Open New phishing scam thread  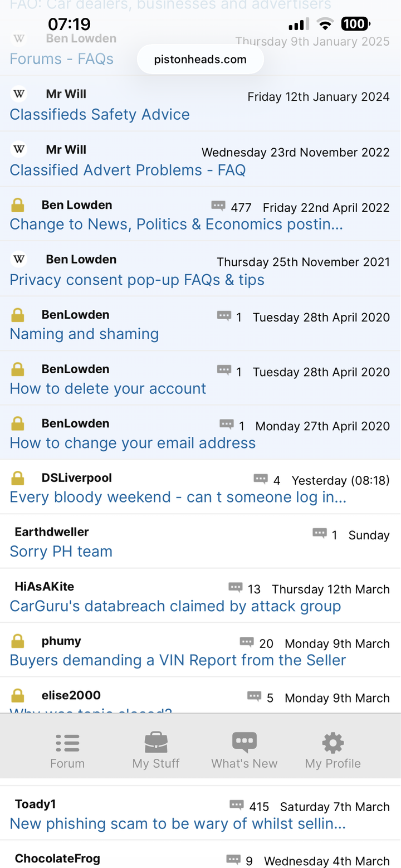[178, 823]
